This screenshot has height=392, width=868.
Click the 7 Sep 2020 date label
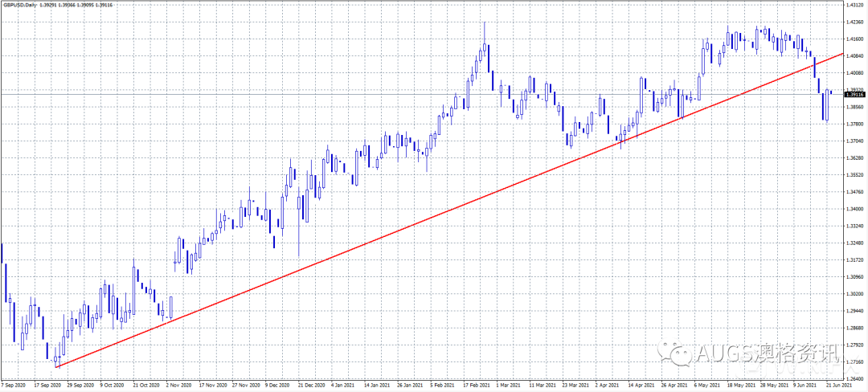pos(16,386)
